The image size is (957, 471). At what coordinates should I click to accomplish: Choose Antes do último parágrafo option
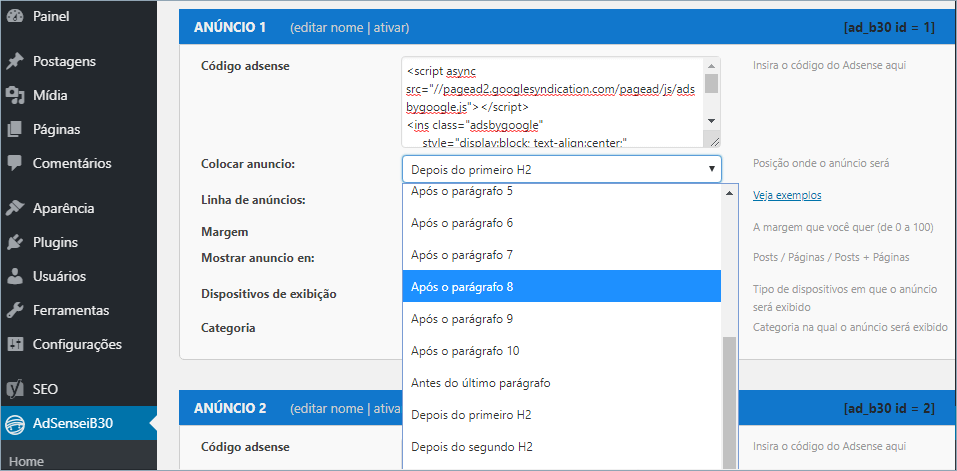562,383
